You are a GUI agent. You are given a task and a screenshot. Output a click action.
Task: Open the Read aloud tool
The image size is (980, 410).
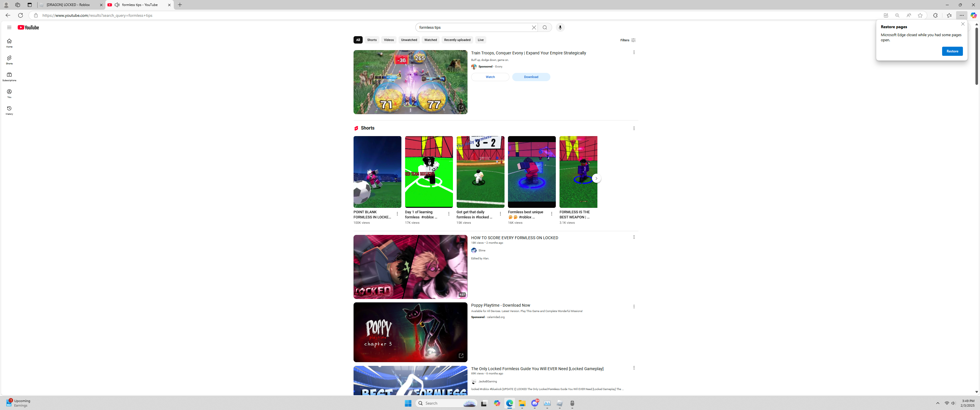click(x=909, y=15)
